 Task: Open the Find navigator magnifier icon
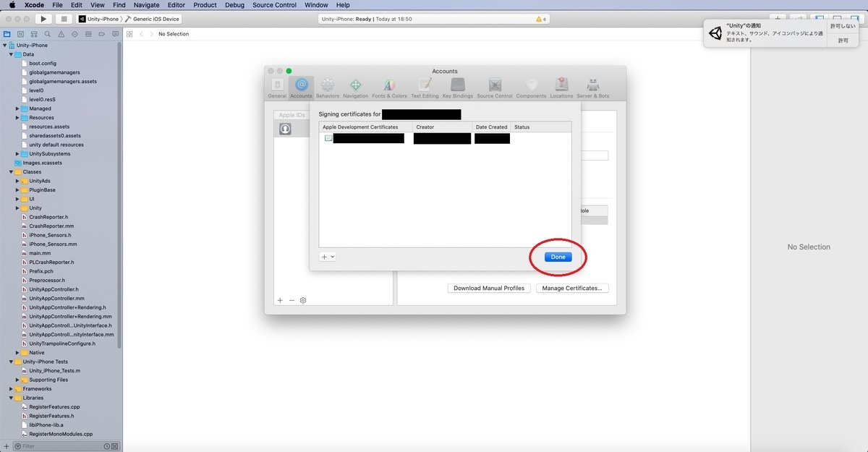pyautogui.click(x=46, y=34)
